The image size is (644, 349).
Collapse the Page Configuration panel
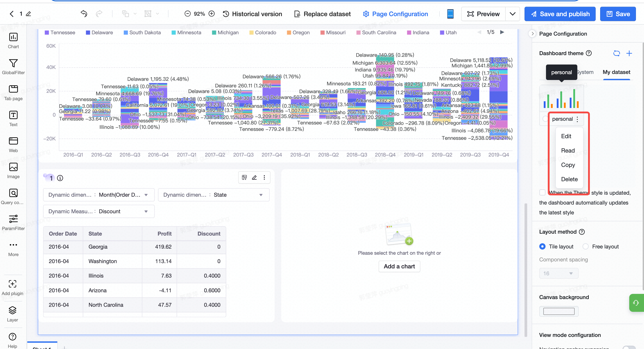tap(532, 34)
